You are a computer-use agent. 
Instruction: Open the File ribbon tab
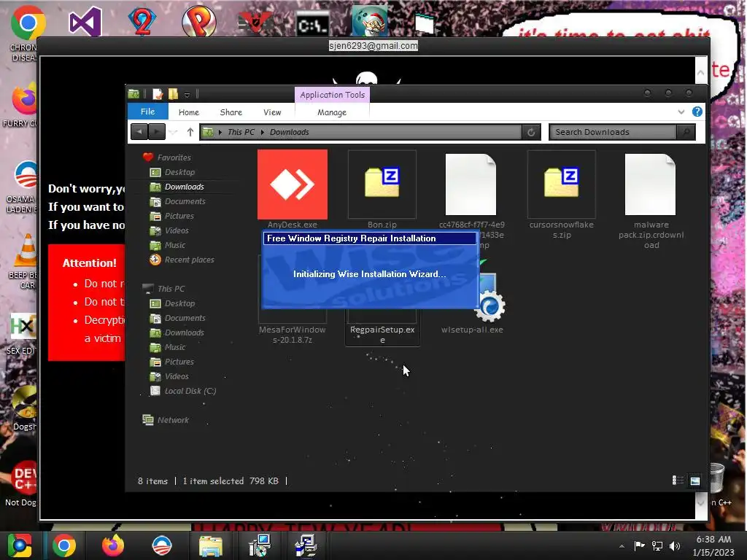pyautogui.click(x=147, y=112)
